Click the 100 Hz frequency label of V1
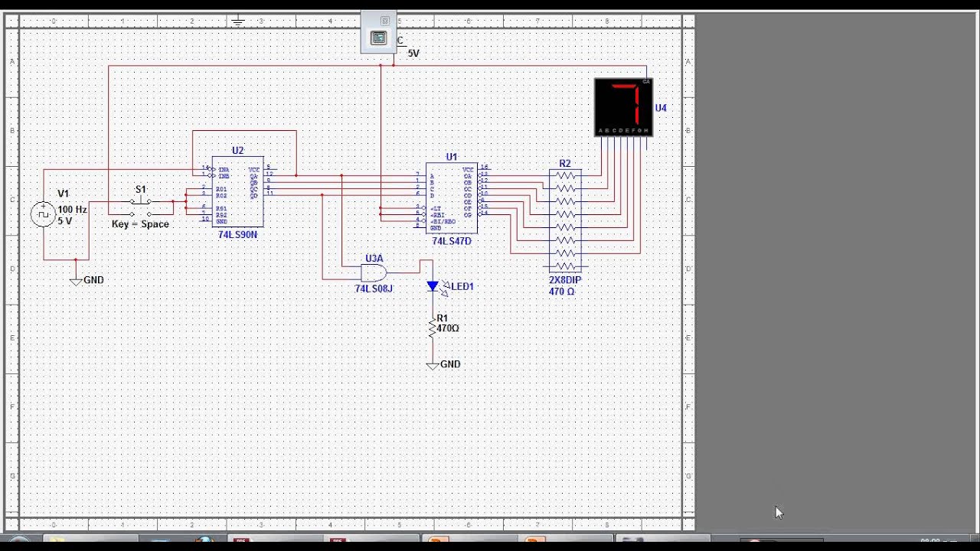The height and width of the screenshot is (551, 980). click(72, 210)
